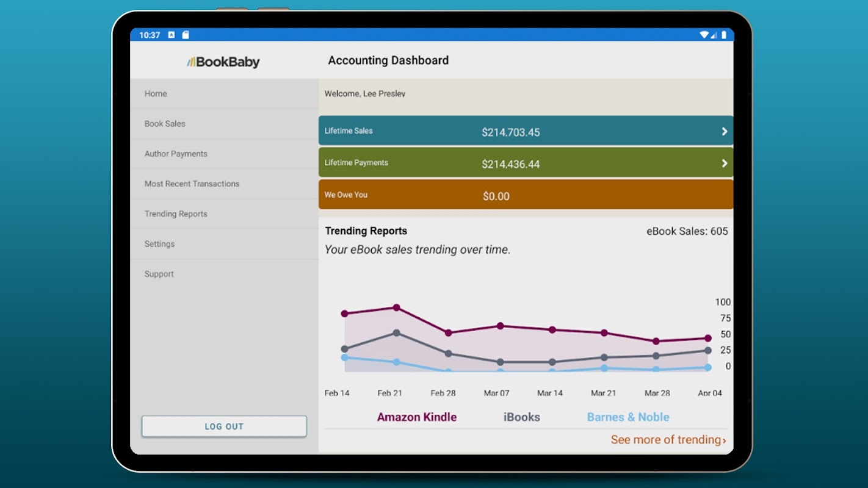Viewport: 868px width, 488px height.
Task: Expand Lifetime Sales chevron arrow
Action: pos(725,131)
